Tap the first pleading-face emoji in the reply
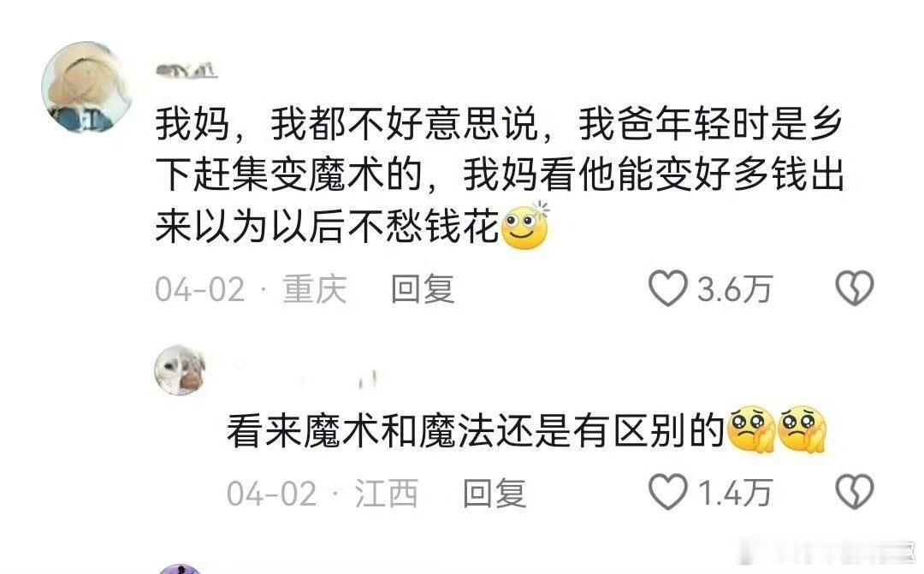The image size is (924, 574). tap(751, 429)
